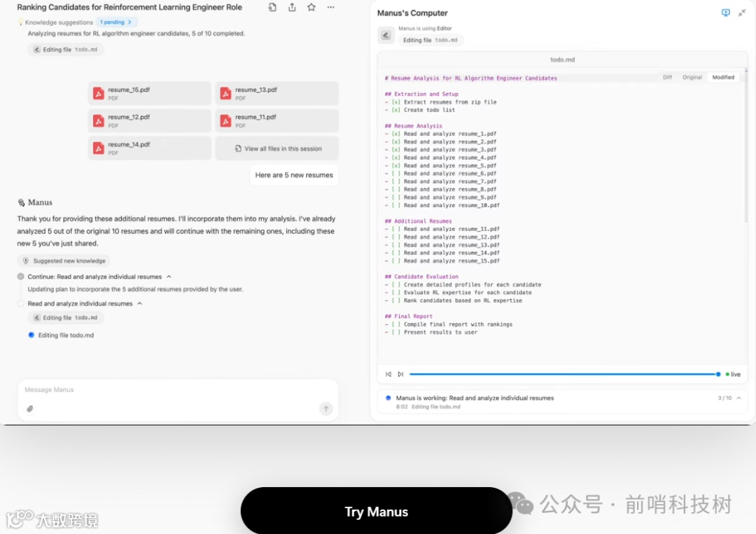The width and height of the screenshot is (756, 534).
Task: Click Editing file todo.md chip under resumes step
Action: (66, 318)
